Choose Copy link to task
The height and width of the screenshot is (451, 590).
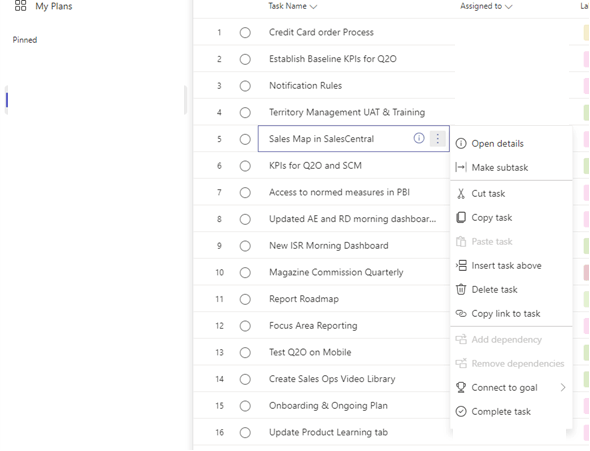click(x=511, y=313)
